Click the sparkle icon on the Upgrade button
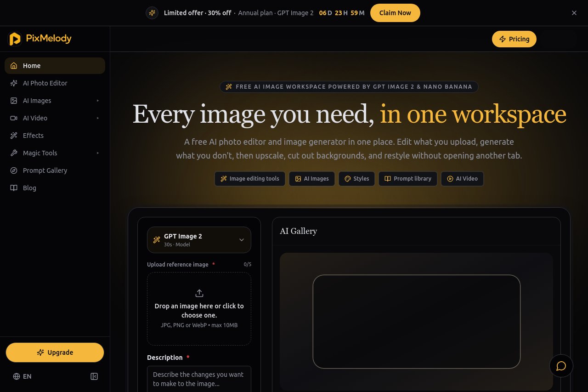Screen dimensions: 588x392 pos(40,352)
